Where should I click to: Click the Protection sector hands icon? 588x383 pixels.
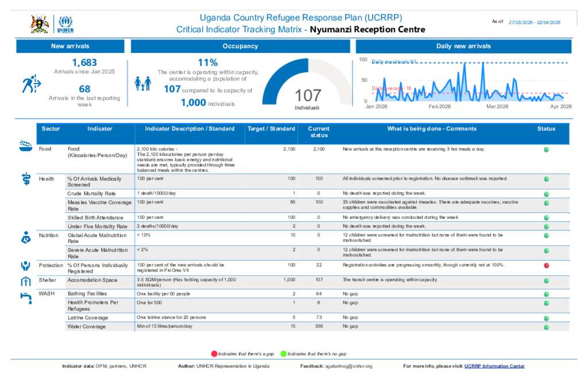(25, 266)
